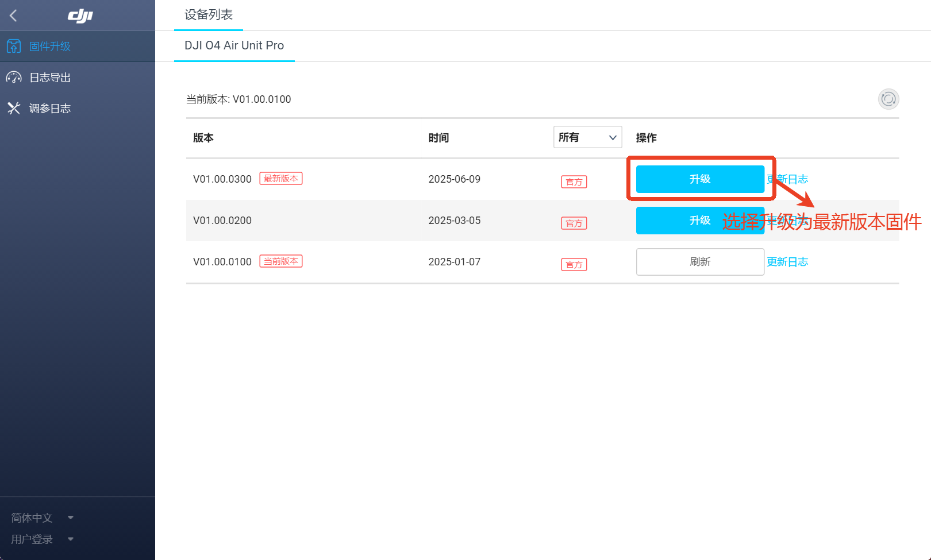Image resolution: width=931 pixels, height=560 pixels.
Task: Click the back arrow icon
Action: click(x=13, y=16)
